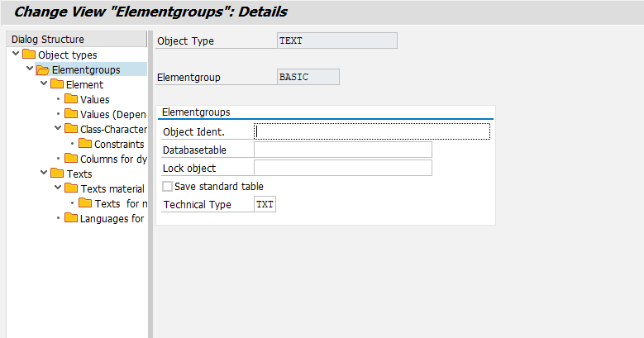644x338 pixels.
Task: Click the Object types folder icon
Action: tap(30, 55)
